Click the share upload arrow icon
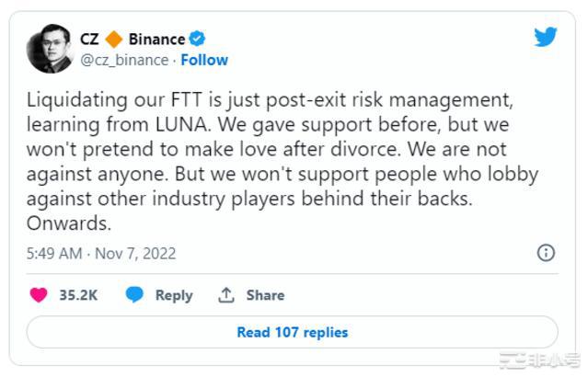The image size is (588, 377). pyautogui.click(x=226, y=295)
